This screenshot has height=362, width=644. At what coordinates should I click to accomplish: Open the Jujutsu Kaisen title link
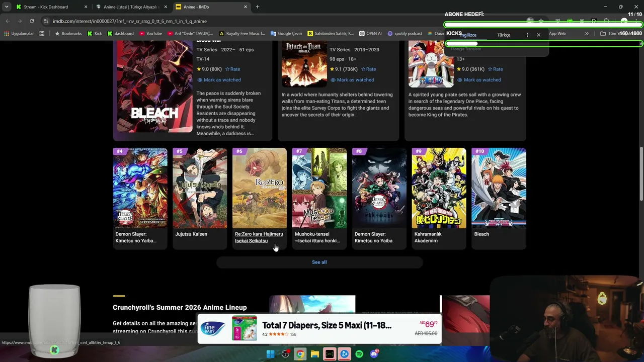[x=191, y=234]
